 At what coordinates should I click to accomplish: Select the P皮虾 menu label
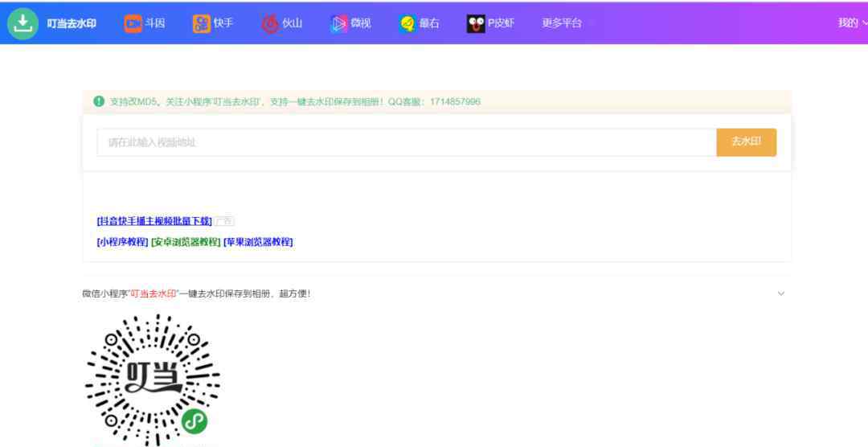[x=501, y=23]
